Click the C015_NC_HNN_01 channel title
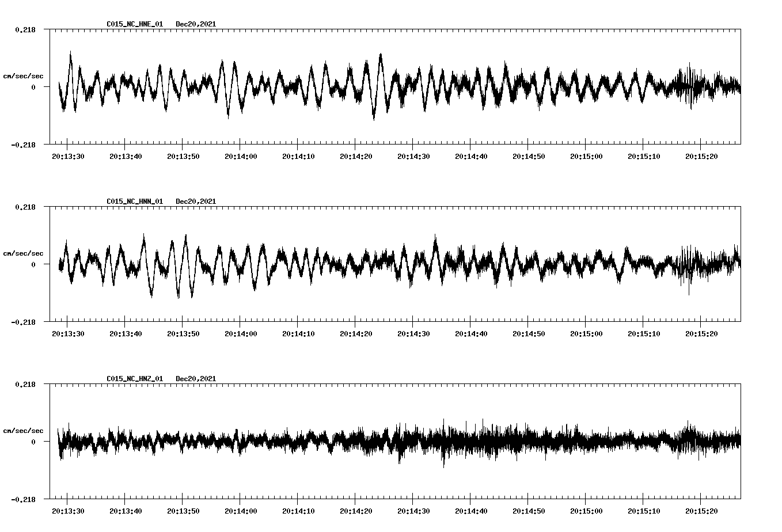Screen dimensions: 782x532 coord(135,202)
